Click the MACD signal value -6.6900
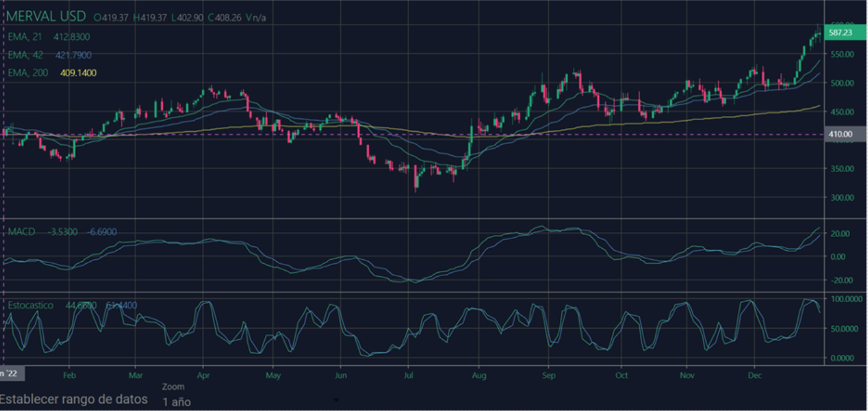The width and height of the screenshot is (868, 411). (x=101, y=231)
